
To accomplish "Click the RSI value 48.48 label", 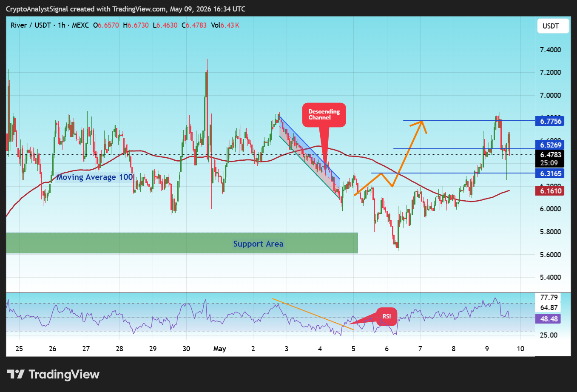I will 549,319.
